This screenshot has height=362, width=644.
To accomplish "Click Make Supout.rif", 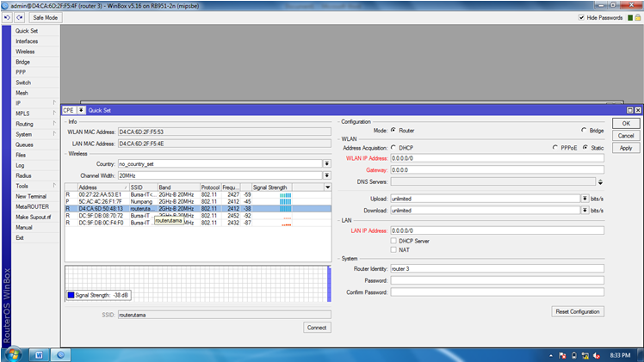I will point(34,217).
